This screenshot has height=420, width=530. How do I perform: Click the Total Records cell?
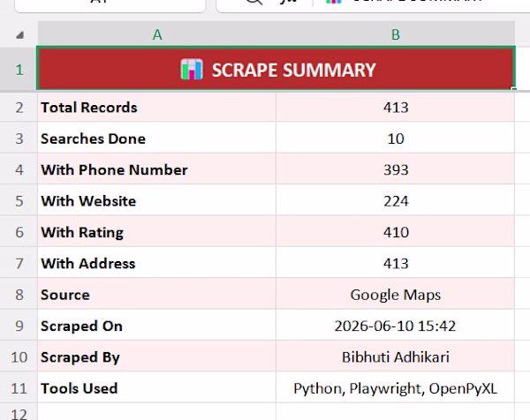click(x=157, y=108)
